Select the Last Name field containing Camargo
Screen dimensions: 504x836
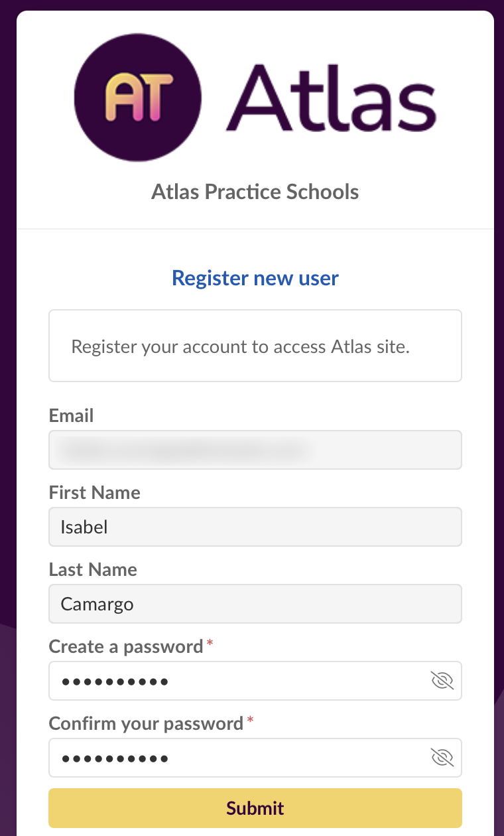(255, 603)
